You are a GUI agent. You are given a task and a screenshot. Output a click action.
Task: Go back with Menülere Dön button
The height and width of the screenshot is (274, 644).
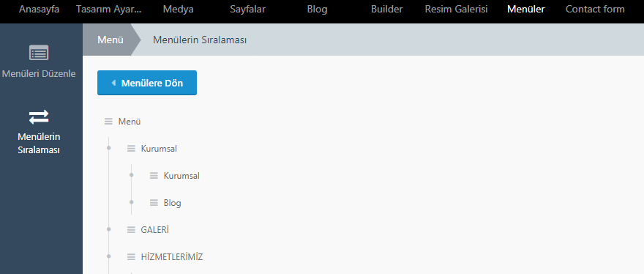point(147,83)
